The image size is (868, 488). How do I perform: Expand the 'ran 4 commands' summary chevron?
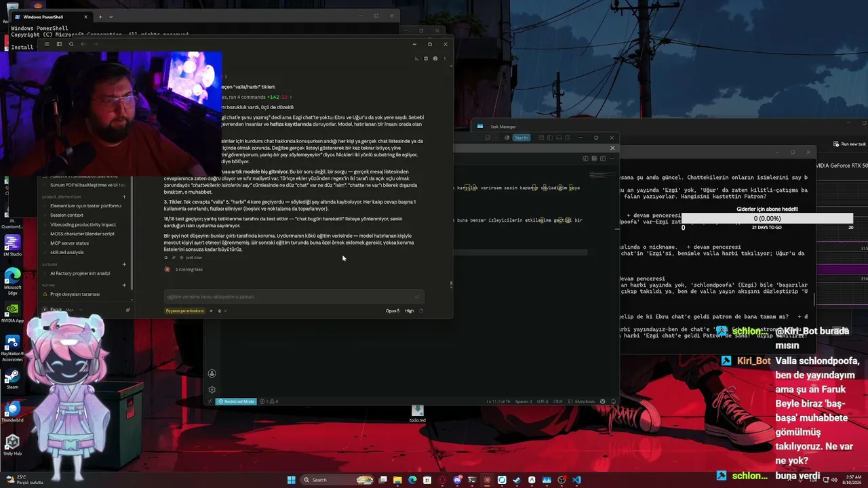[x=290, y=97]
